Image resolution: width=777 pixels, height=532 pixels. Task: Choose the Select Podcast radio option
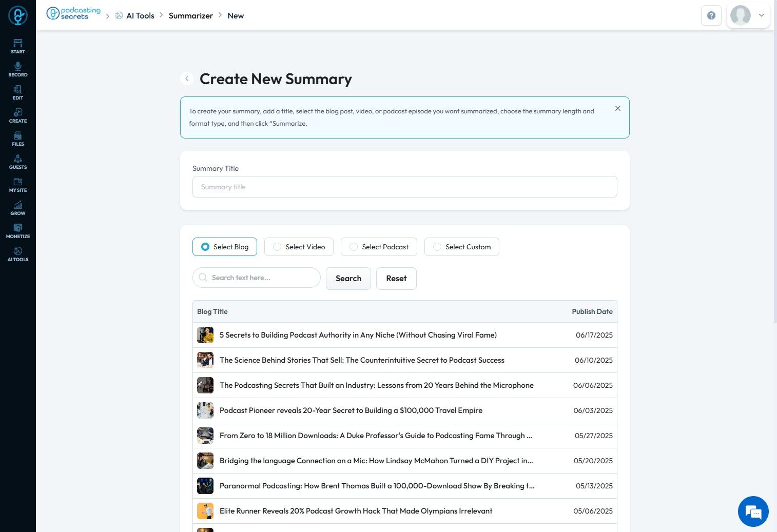tap(354, 247)
